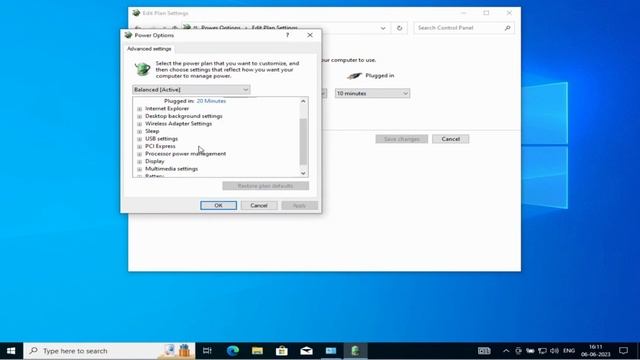Image resolution: width=640 pixels, height=360 pixels.
Task: Click the network tray icon
Action: (x=542, y=351)
